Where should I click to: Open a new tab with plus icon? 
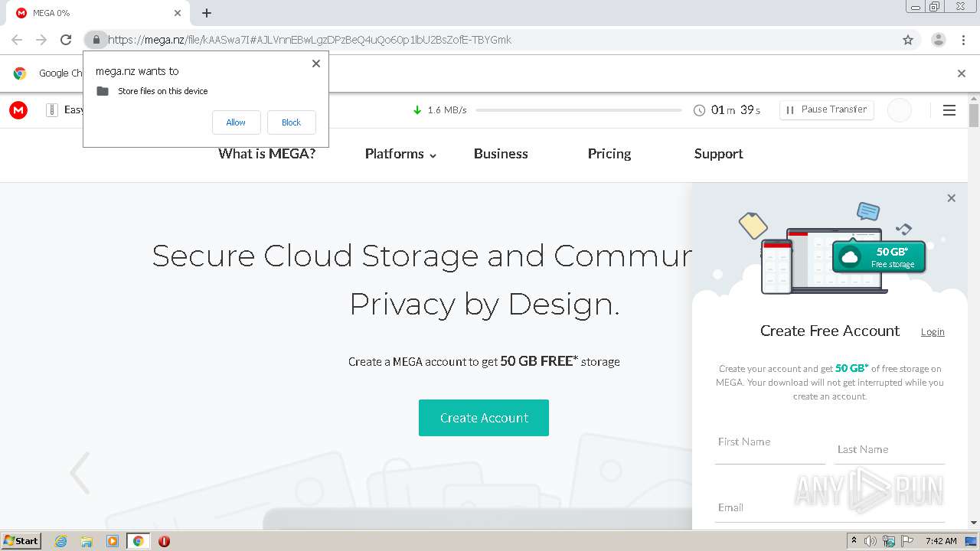[207, 13]
